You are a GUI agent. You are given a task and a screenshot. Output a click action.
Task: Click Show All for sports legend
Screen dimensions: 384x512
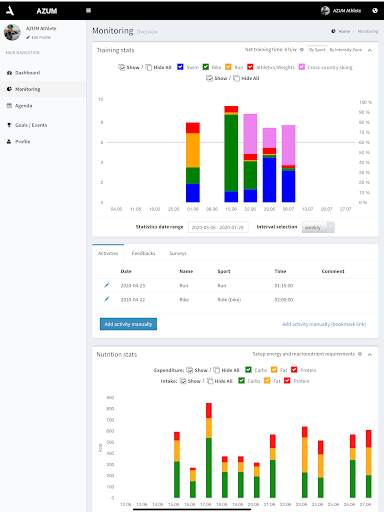tap(129, 67)
